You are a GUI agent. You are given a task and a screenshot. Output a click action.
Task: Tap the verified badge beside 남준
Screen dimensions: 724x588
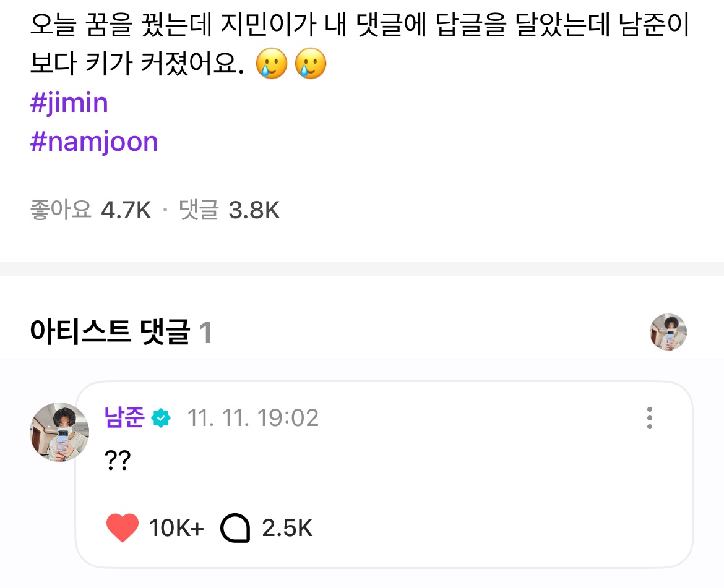pyautogui.click(x=161, y=419)
